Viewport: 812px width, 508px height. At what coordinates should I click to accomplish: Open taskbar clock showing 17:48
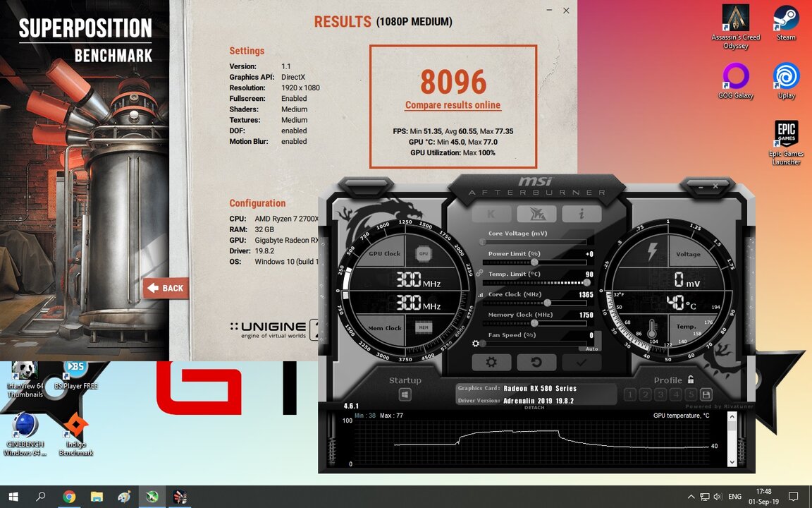tap(764, 497)
